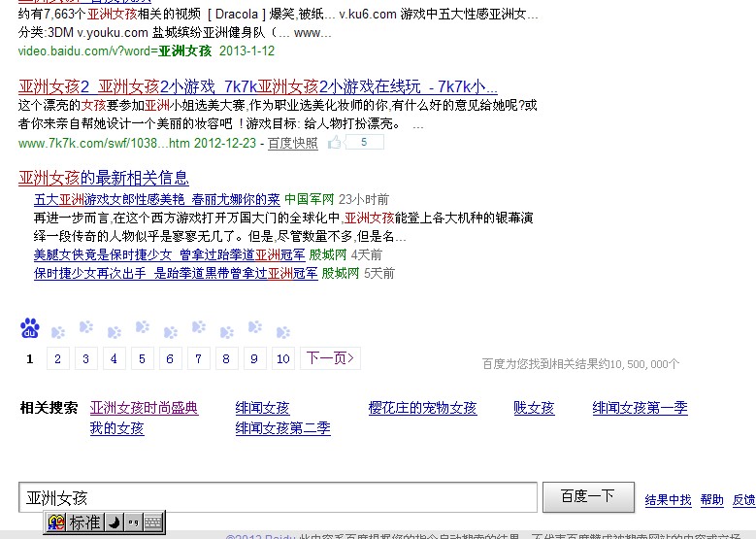The image size is (756, 539).
Task: Go to results page 2
Action: 58,358
